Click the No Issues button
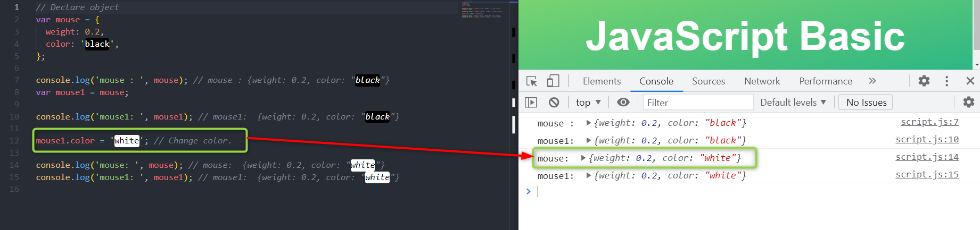The width and height of the screenshot is (980, 230). point(866,102)
